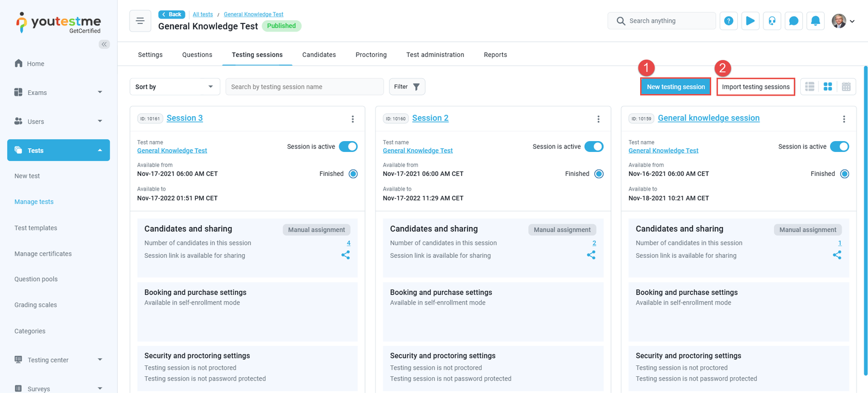Open Question pools in sidebar
Screen dimensions: 868x393
pyautogui.click(x=36, y=279)
